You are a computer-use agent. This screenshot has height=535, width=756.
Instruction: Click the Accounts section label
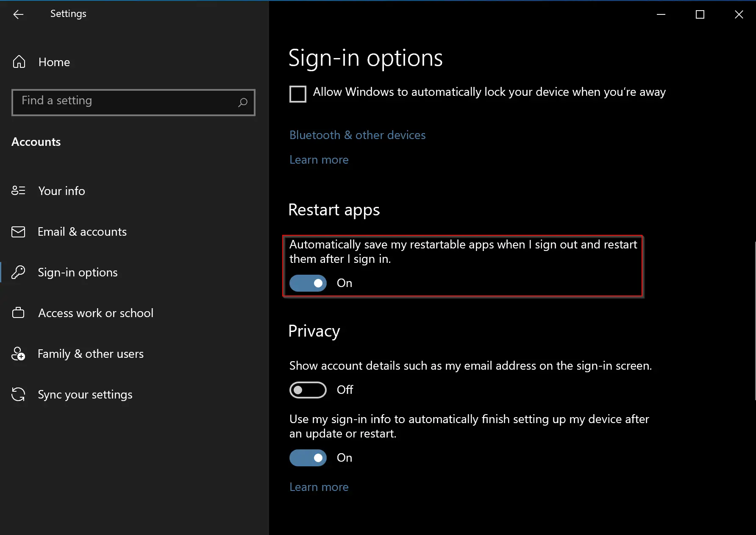click(36, 142)
